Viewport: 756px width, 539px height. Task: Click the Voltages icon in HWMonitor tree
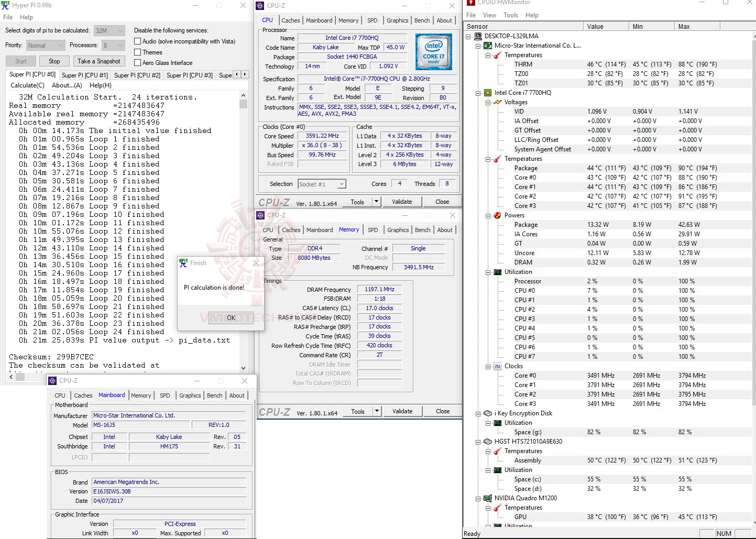coord(497,102)
